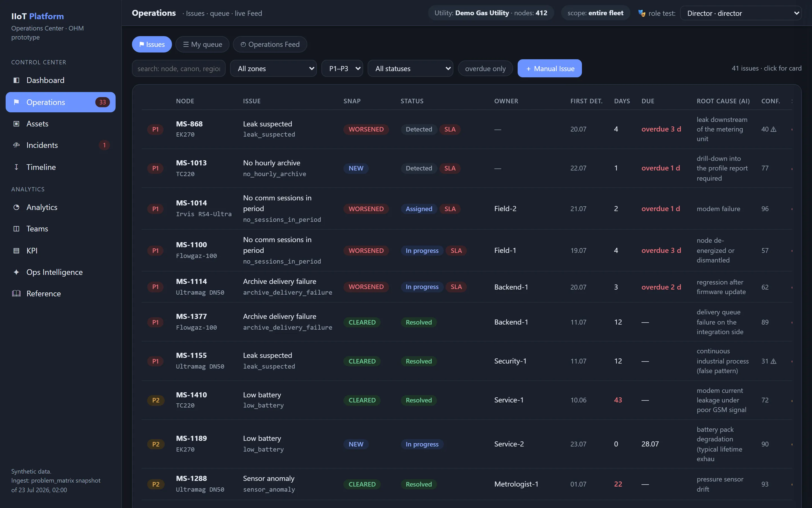Switch to the Operations Feed tab
Screen dimensions: 812x508
point(270,44)
